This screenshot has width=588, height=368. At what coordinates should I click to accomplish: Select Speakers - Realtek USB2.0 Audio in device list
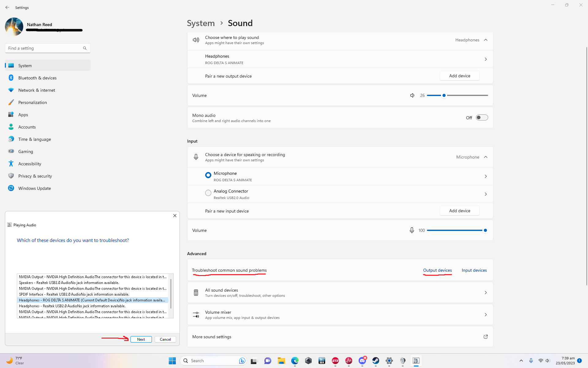(69, 283)
